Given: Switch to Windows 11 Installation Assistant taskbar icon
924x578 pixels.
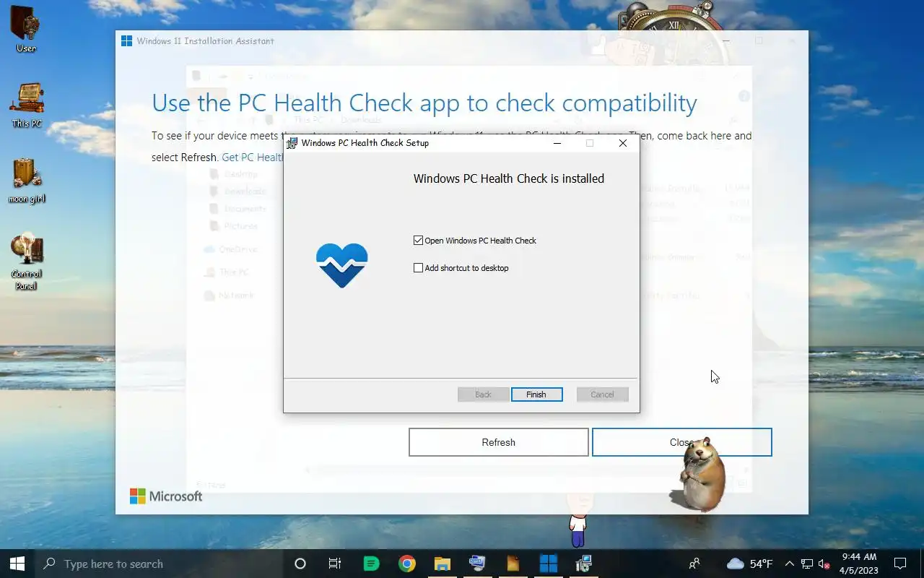Looking at the screenshot, I should pyautogui.click(x=549, y=564).
